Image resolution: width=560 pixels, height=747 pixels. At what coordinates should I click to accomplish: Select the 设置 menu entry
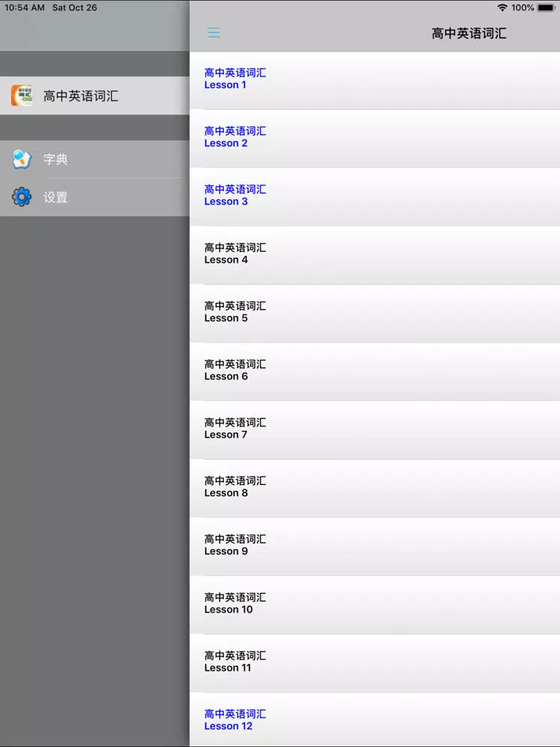tap(95, 197)
